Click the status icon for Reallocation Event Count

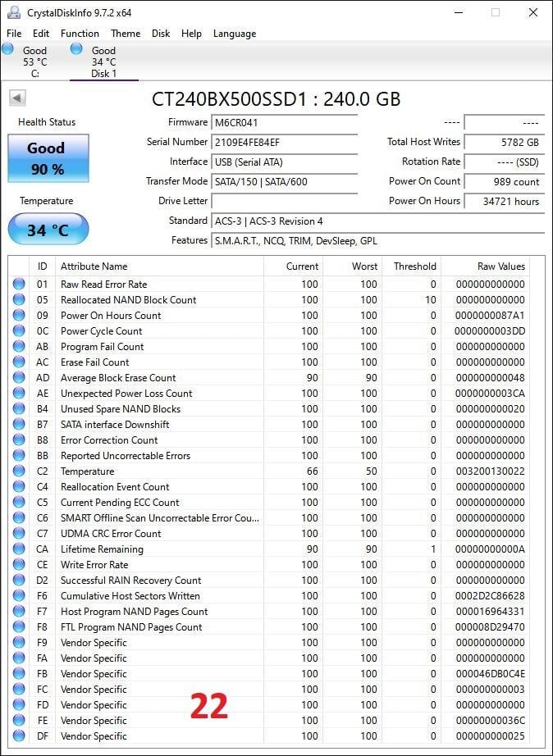point(19,486)
